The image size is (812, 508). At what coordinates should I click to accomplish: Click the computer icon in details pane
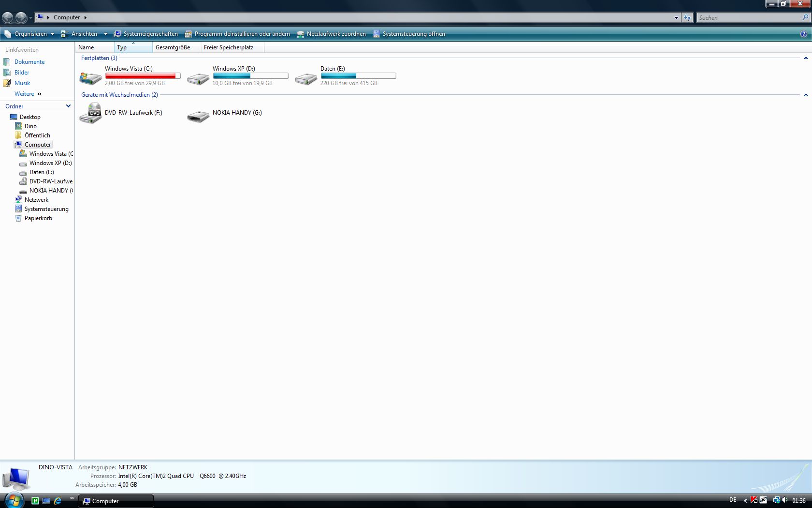(x=16, y=478)
